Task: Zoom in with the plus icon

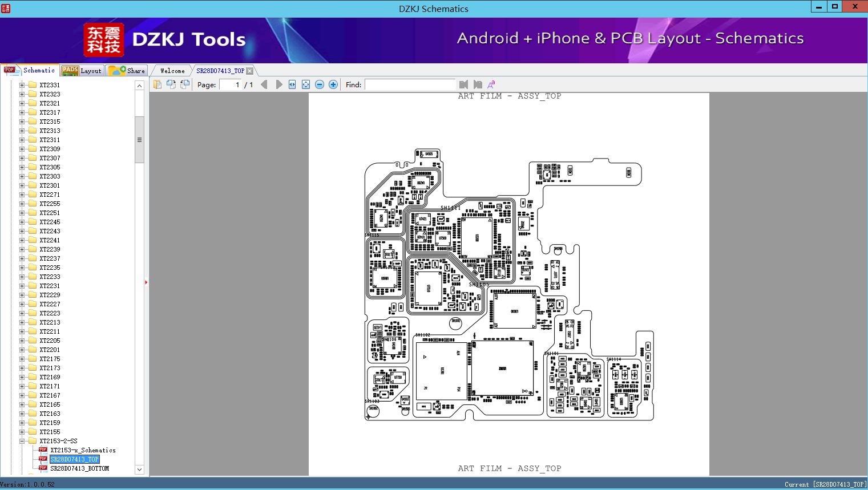Action: tap(333, 84)
